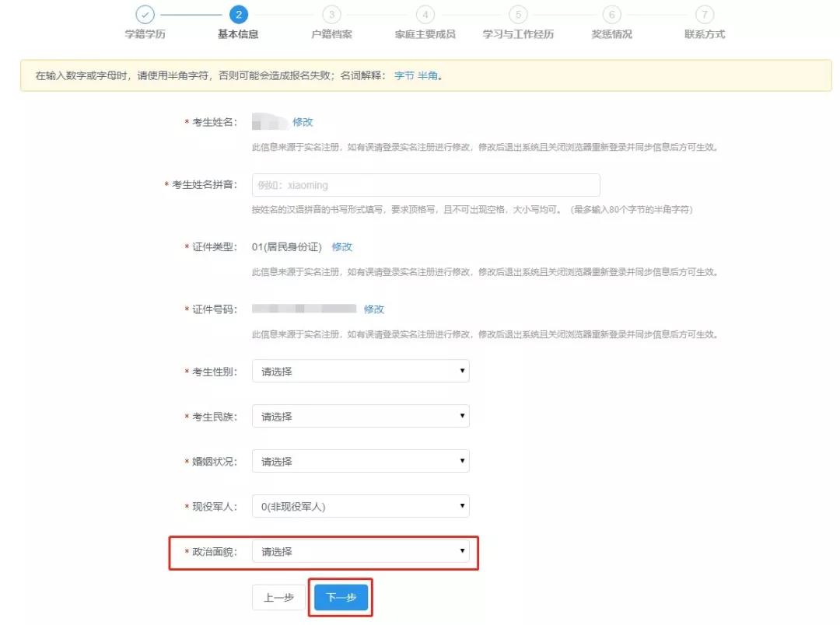
Task: Open the 婚姻状况 dropdown
Action: tap(360, 461)
